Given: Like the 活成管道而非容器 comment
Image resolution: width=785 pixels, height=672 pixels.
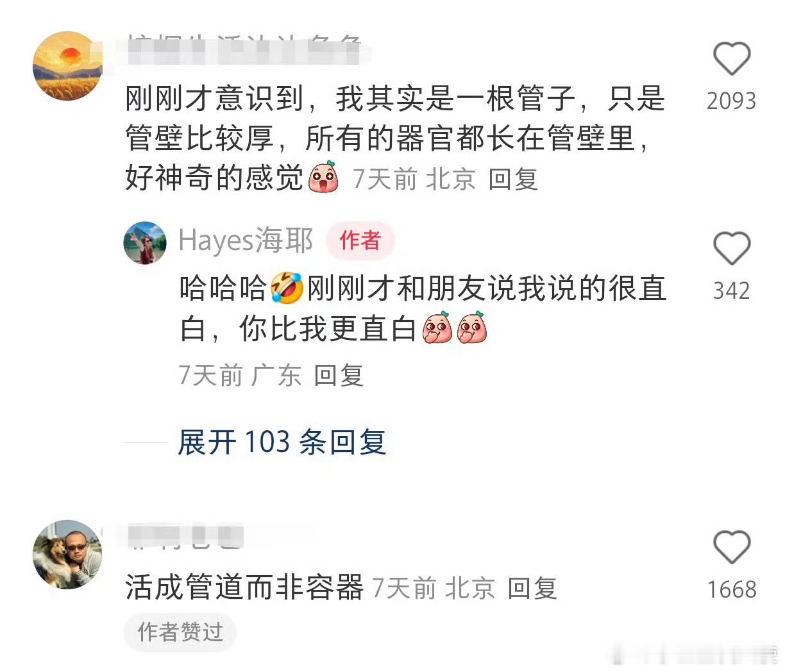Looking at the screenshot, I should (732, 548).
